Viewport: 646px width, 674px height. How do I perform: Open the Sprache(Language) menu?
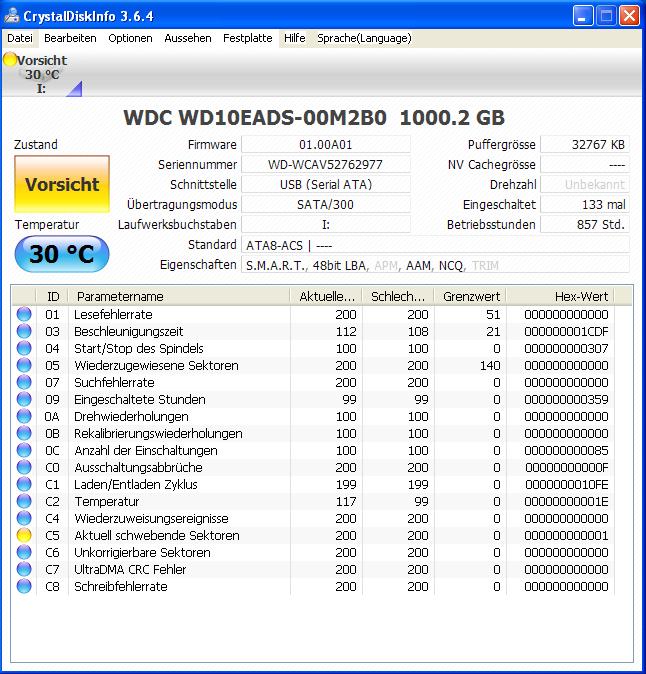click(364, 38)
